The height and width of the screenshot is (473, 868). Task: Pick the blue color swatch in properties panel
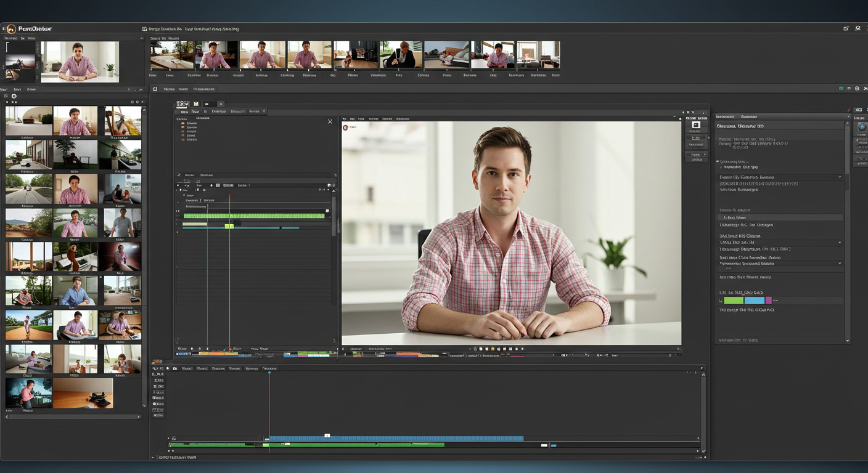tap(755, 301)
